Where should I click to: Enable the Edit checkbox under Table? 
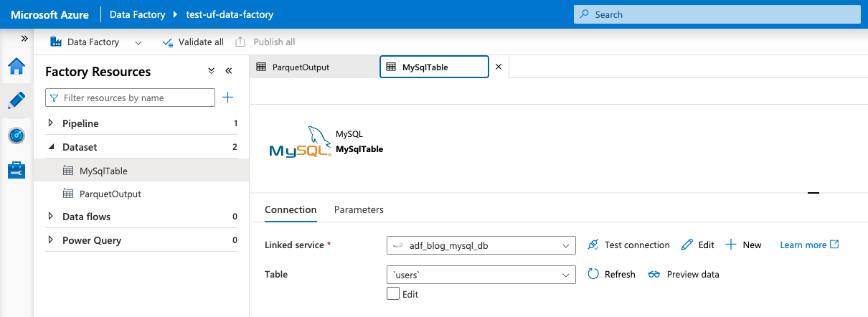click(x=392, y=293)
